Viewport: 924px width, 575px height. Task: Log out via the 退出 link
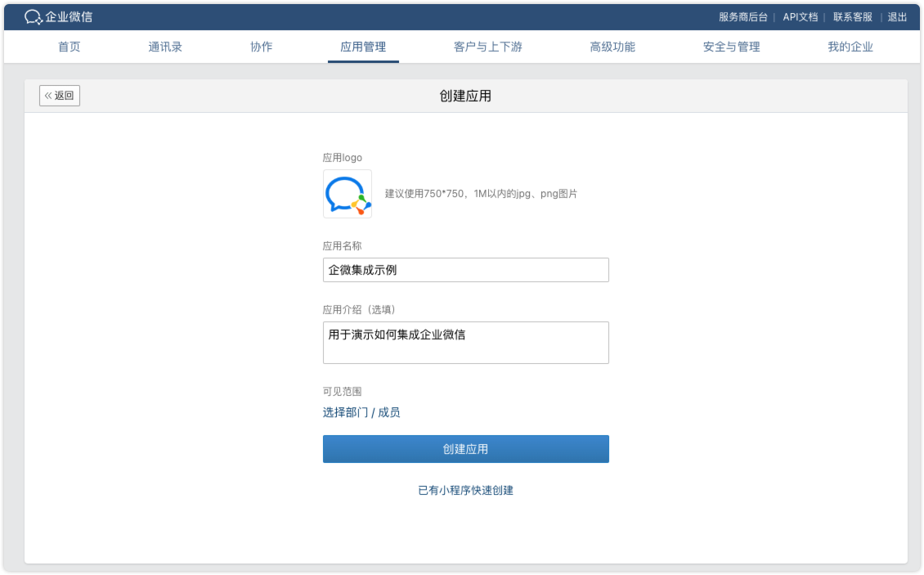tap(898, 17)
